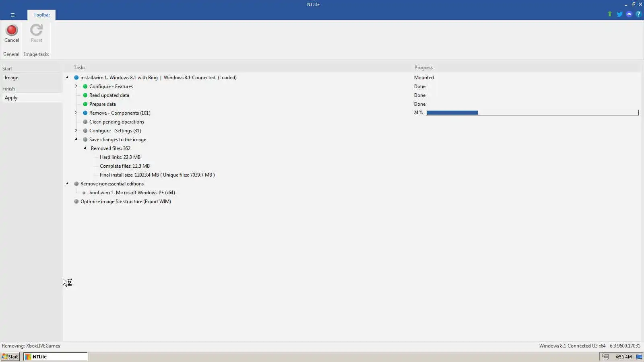Click the system tray network icon
This screenshot has width=644, height=362.
point(605,357)
